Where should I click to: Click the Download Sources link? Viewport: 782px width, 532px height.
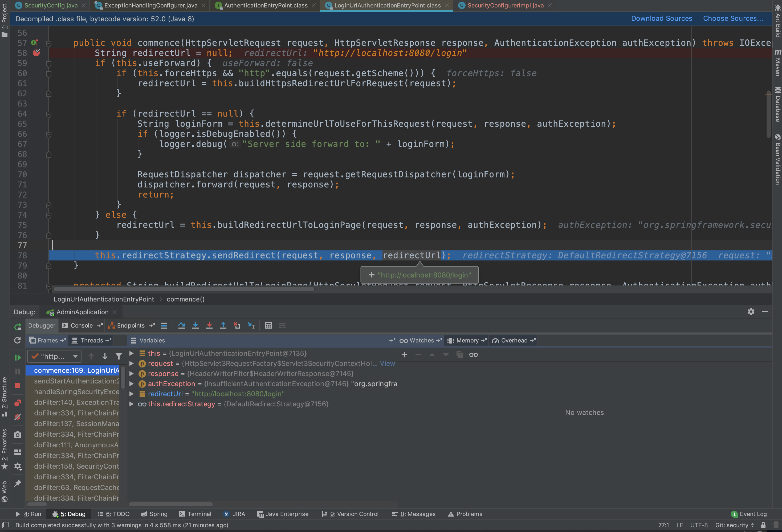(x=661, y=18)
